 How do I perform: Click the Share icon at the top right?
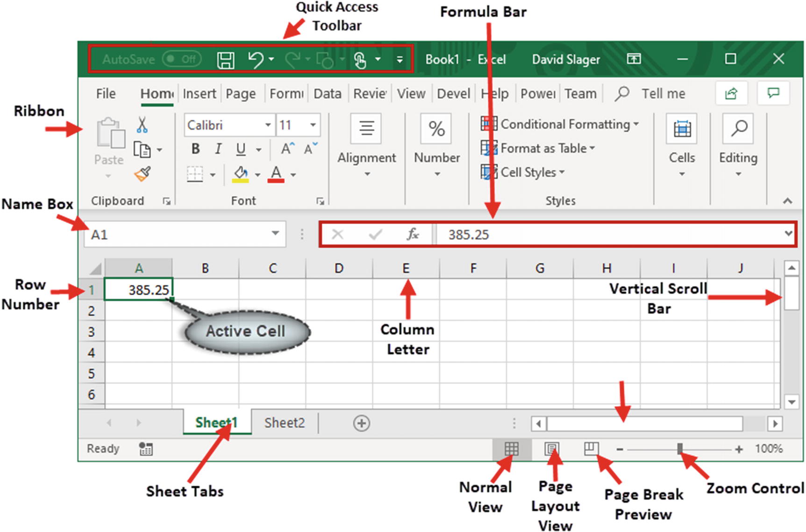[x=731, y=93]
